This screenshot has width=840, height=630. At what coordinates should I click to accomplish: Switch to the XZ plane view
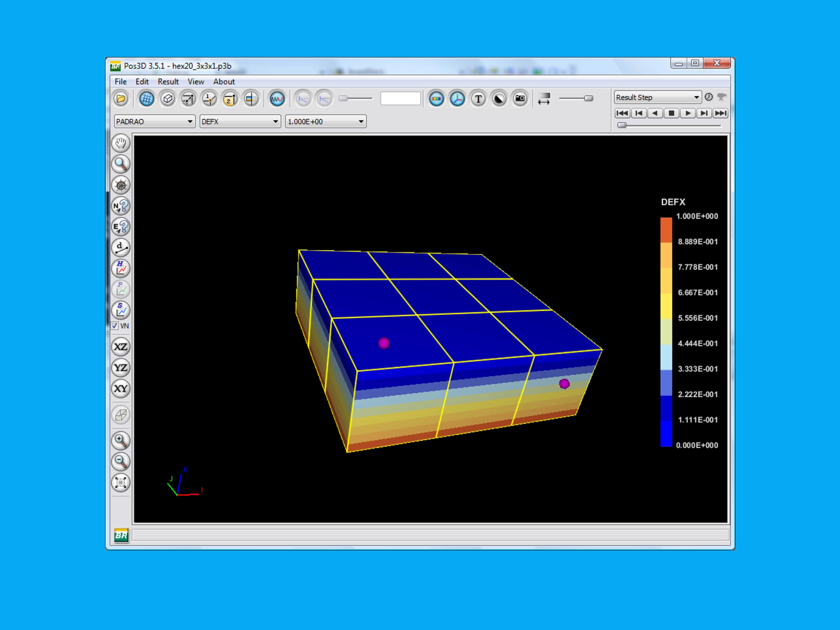[121, 347]
